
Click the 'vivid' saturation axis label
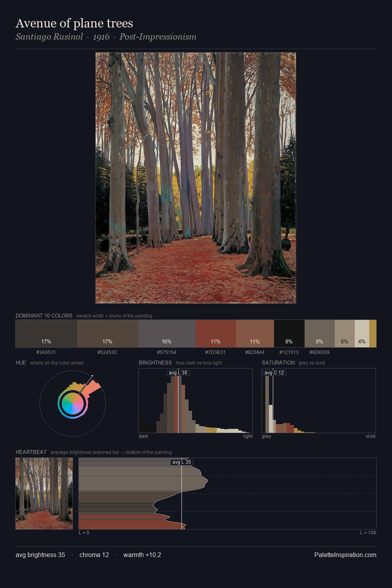370,436
